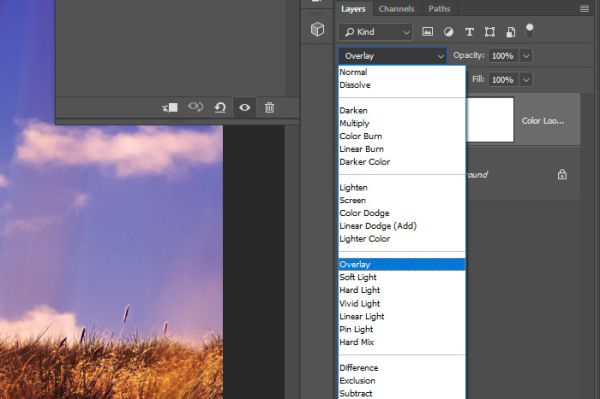Switch to the Channels tab
The image size is (600, 399).
396,9
